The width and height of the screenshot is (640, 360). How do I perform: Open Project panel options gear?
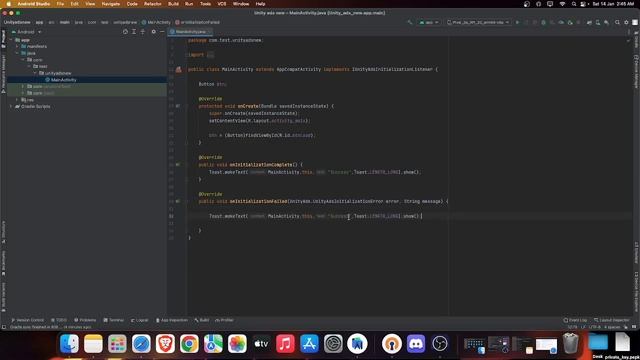(153, 32)
